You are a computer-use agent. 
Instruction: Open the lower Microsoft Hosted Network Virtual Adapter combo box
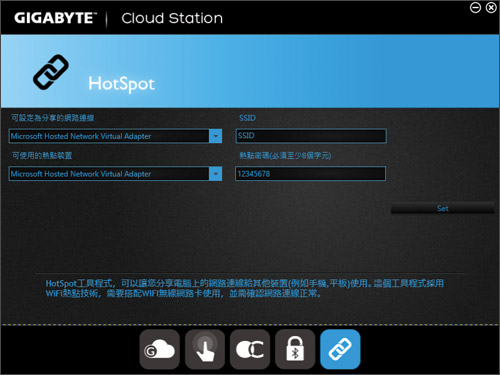(x=115, y=174)
